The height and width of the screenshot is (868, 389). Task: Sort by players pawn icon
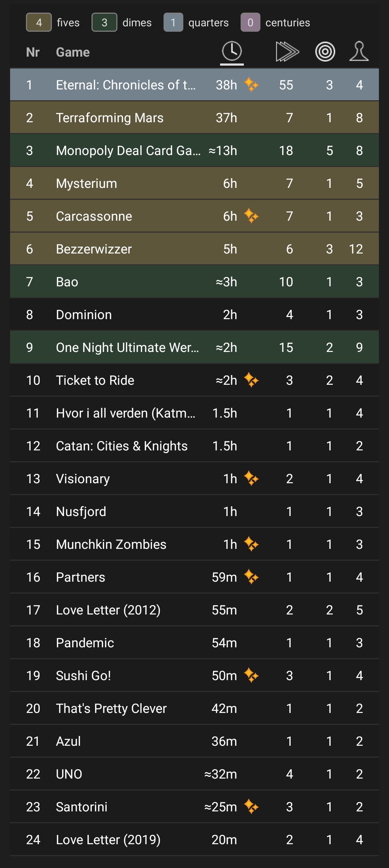[359, 51]
